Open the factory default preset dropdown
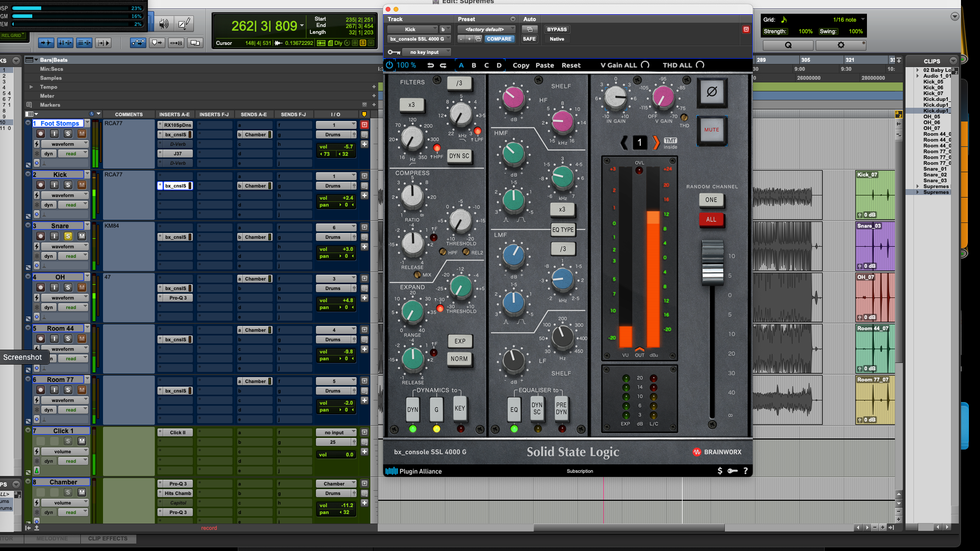Image resolution: width=980 pixels, height=551 pixels. pos(486,30)
